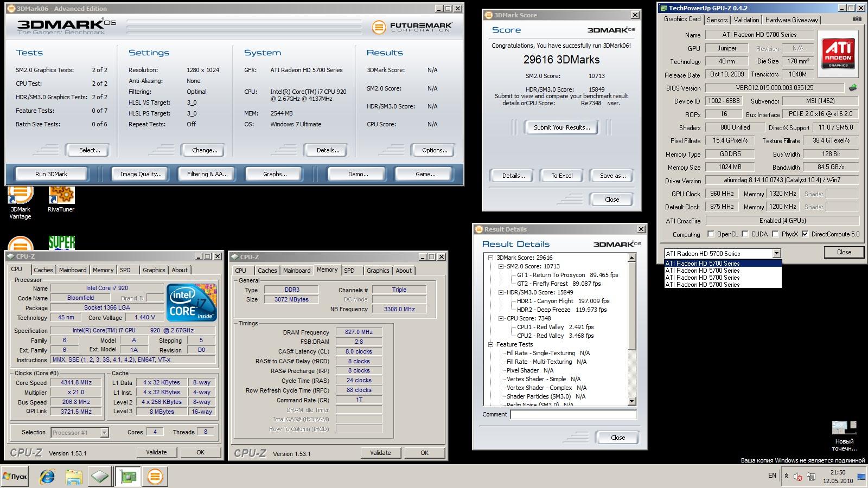Open Internet Explorer from the taskbar
The image size is (868, 488).
point(48,477)
